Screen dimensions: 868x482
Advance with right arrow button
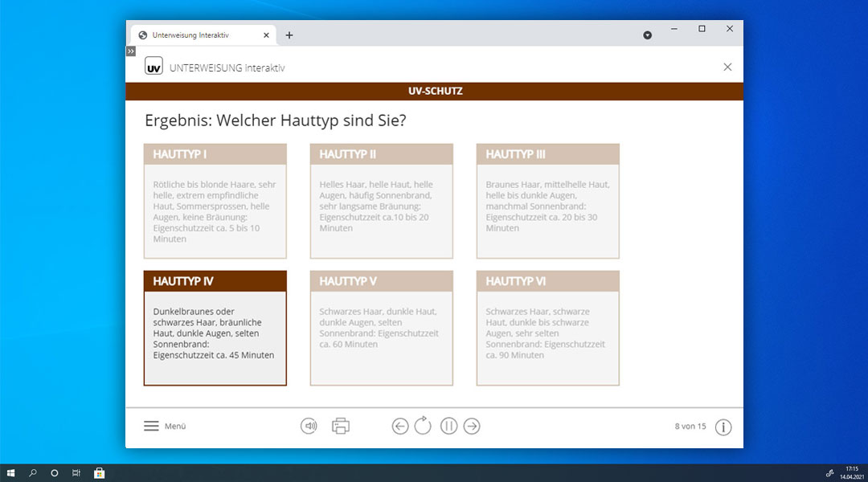click(472, 426)
